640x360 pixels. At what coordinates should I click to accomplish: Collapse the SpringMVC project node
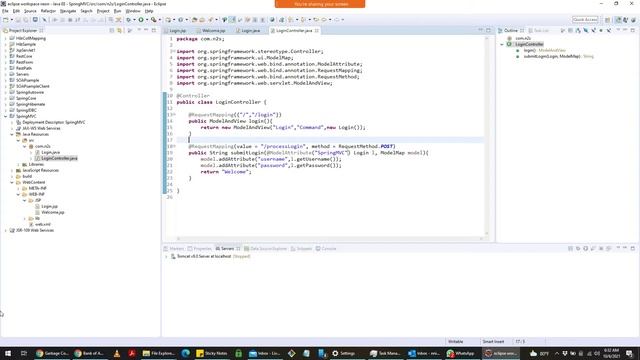tap(6, 116)
